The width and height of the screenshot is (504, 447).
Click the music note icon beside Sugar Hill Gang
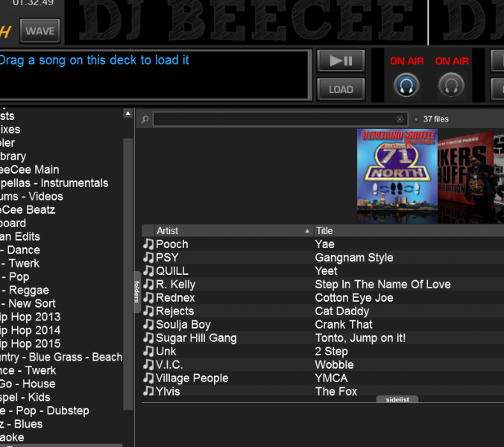148,337
